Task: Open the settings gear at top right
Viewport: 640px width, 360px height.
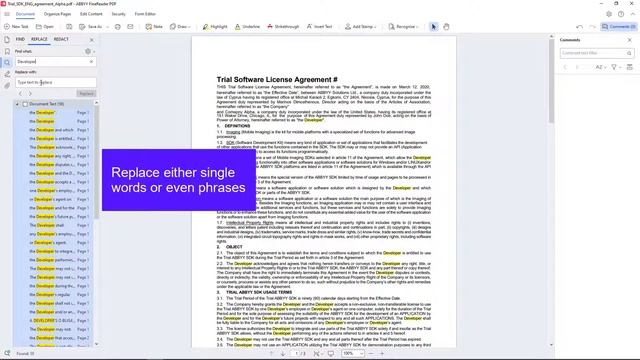Action: click(x=609, y=14)
